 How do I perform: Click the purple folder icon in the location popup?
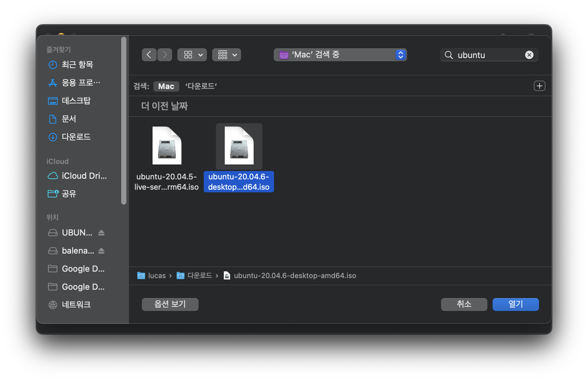(x=284, y=55)
